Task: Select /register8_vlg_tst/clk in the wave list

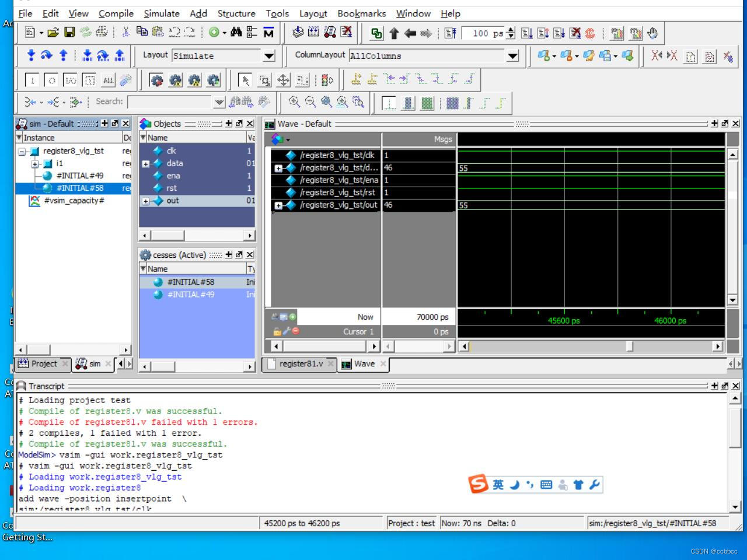Action: pyautogui.click(x=337, y=155)
